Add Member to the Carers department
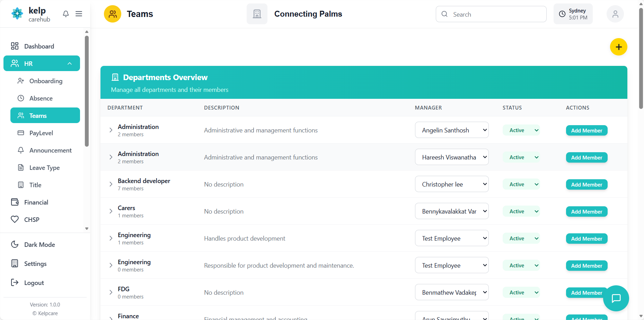Image resolution: width=644 pixels, height=320 pixels. pyautogui.click(x=586, y=212)
